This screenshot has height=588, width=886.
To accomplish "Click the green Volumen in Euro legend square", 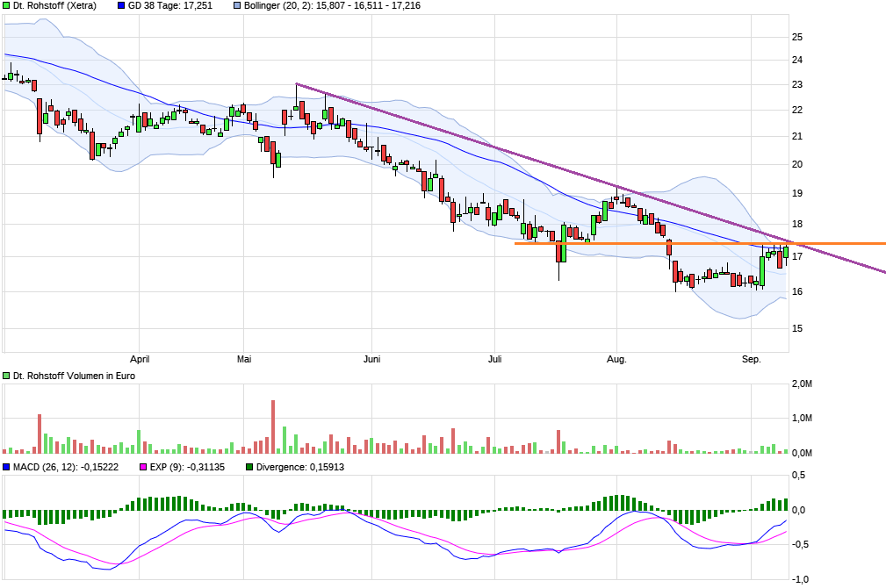I will pos(7,376).
